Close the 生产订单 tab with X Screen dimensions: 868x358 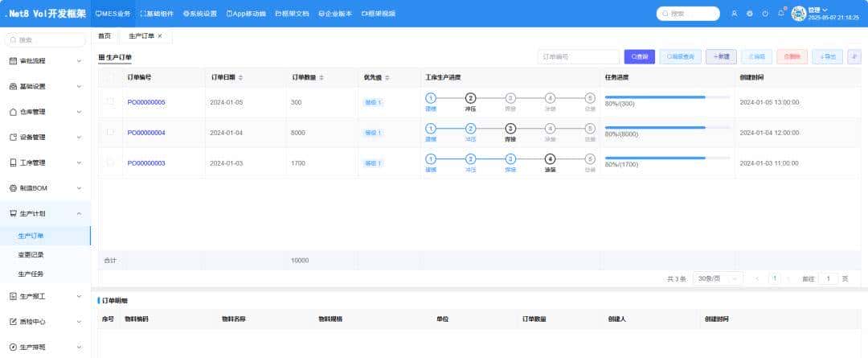pos(160,36)
